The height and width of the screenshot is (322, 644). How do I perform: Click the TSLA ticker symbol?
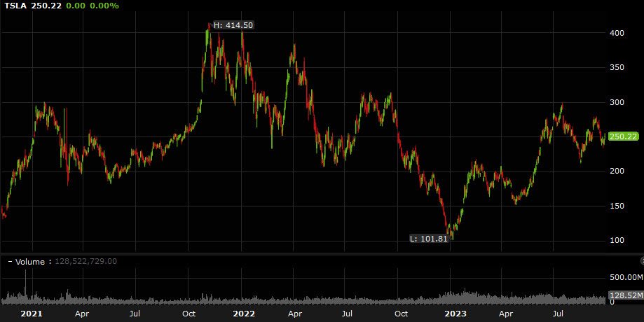pos(17,6)
